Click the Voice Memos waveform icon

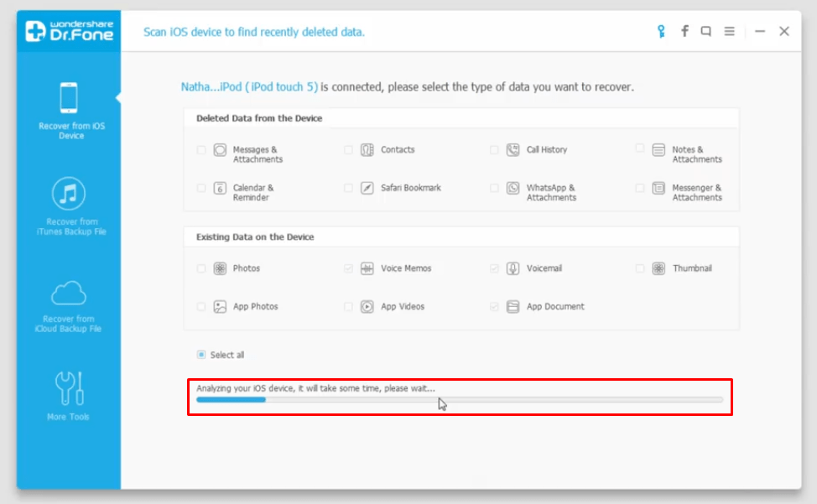367,268
